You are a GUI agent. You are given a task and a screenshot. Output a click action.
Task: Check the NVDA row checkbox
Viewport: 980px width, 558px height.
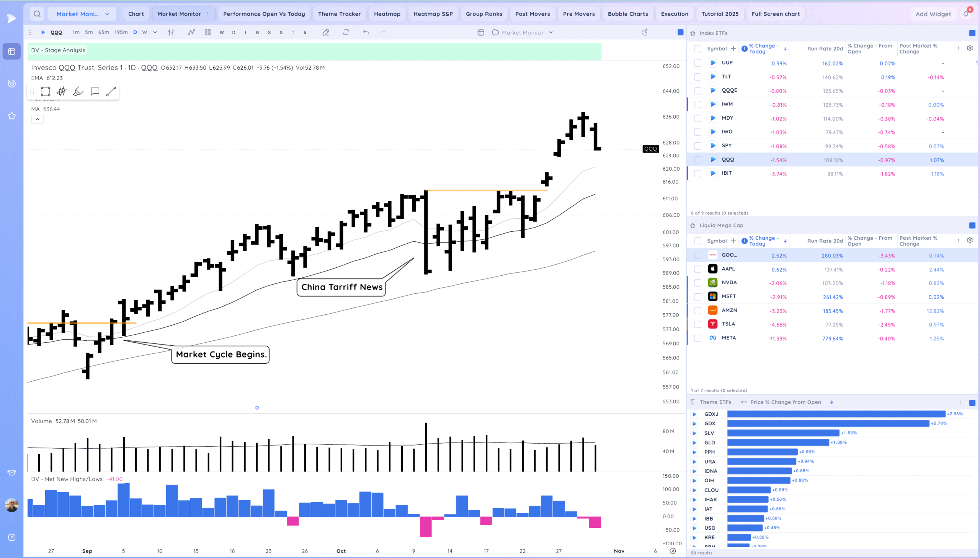(698, 283)
